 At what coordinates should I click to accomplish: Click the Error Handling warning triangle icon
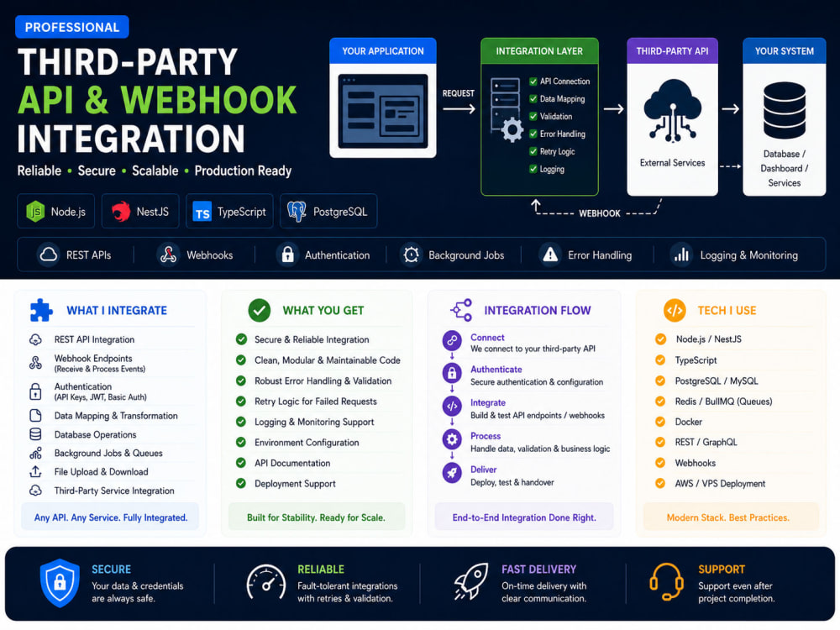point(550,255)
